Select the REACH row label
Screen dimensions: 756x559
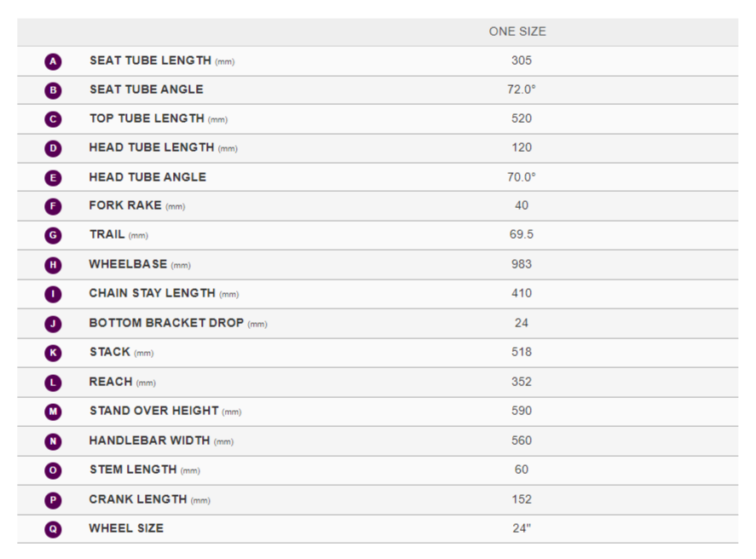[x=111, y=382]
